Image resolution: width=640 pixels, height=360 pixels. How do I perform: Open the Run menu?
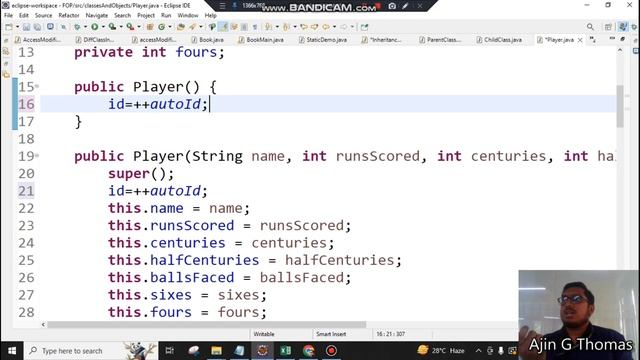[x=166, y=16]
